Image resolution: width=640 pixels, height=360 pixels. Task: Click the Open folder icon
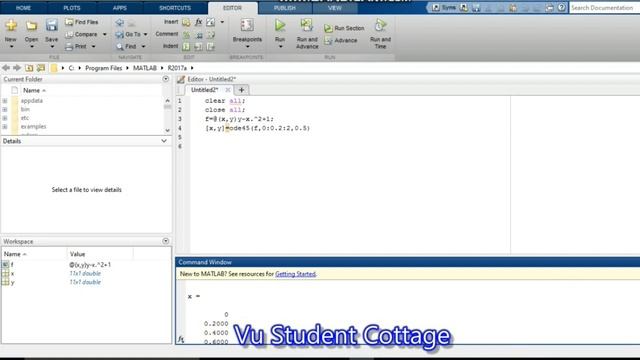pos(31,26)
